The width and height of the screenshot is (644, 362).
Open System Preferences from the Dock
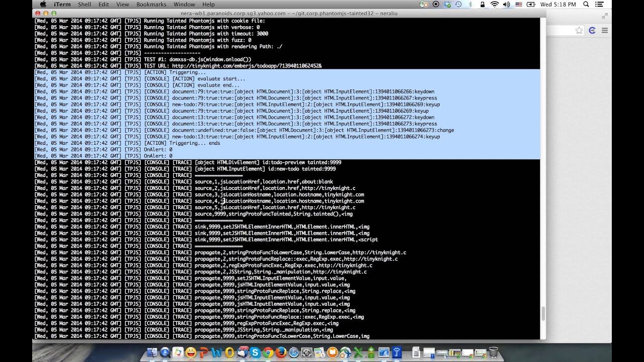pos(306,352)
